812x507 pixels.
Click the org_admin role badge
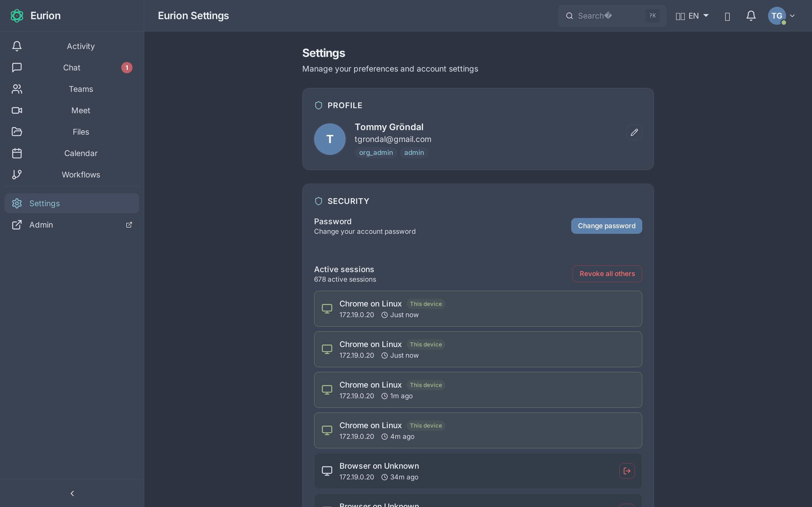coord(376,153)
